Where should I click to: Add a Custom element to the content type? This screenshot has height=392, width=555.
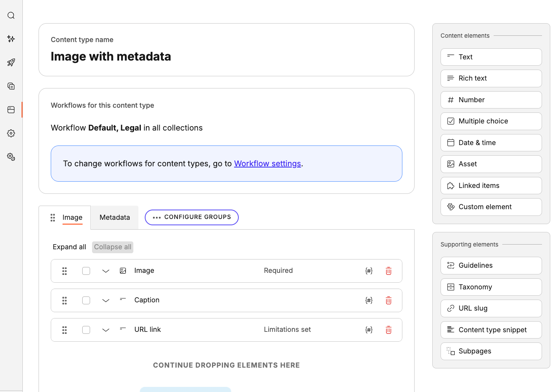click(x=491, y=207)
